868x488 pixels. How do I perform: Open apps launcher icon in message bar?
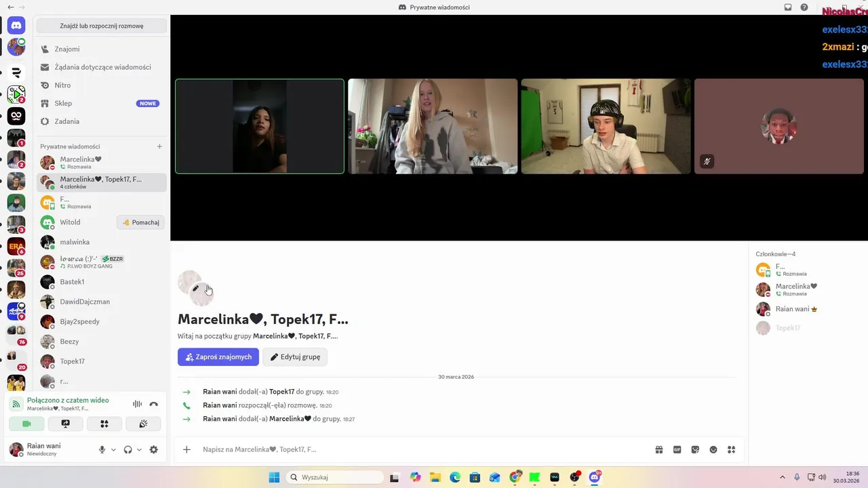tap(731, 449)
